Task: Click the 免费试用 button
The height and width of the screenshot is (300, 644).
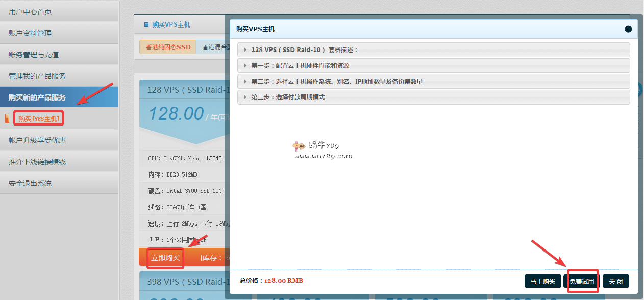Action: pos(582,281)
